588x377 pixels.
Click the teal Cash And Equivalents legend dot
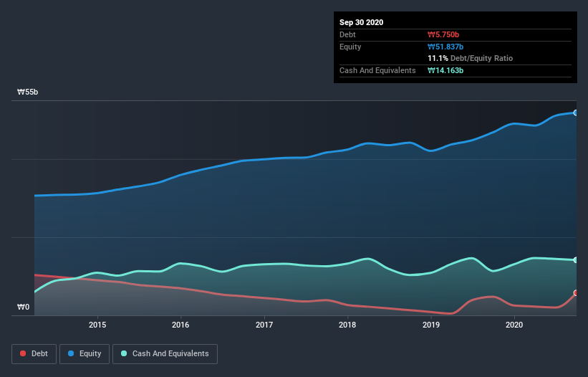[124, 353]
